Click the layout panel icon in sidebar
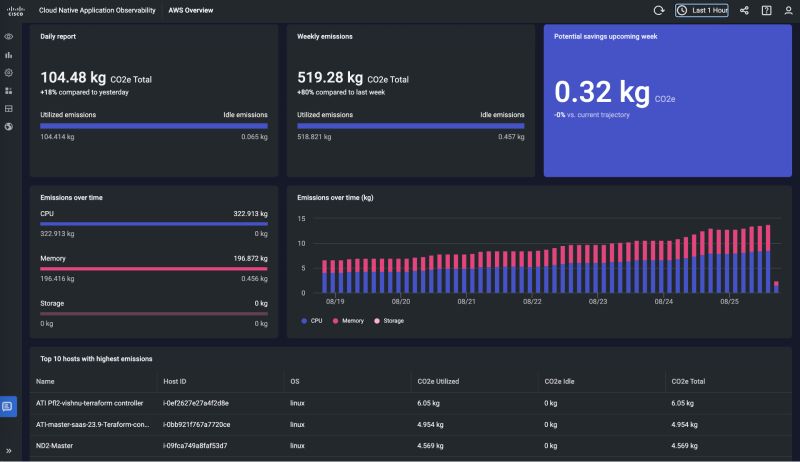The height and width of the screenshot is (462, 800). [x=9, y=108]
